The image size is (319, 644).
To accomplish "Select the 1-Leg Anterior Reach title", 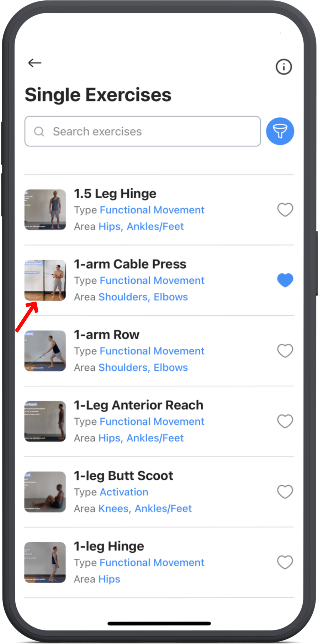I will pos(138,405).
